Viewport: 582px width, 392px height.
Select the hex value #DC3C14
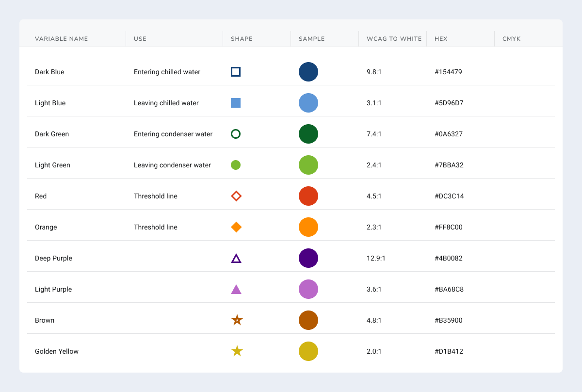(449, 196)
